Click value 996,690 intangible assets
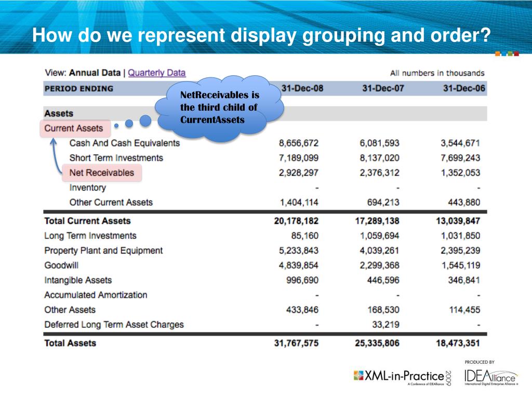 (302, 280)
